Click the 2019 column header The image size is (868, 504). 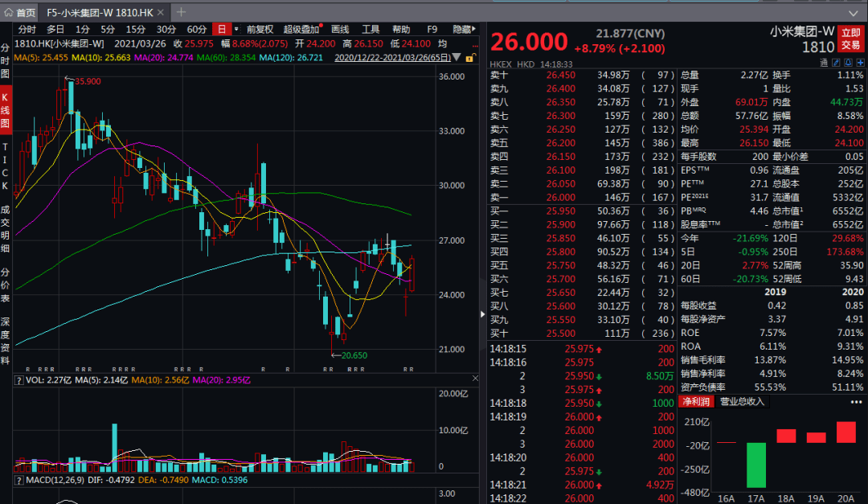tap(775, 292)
